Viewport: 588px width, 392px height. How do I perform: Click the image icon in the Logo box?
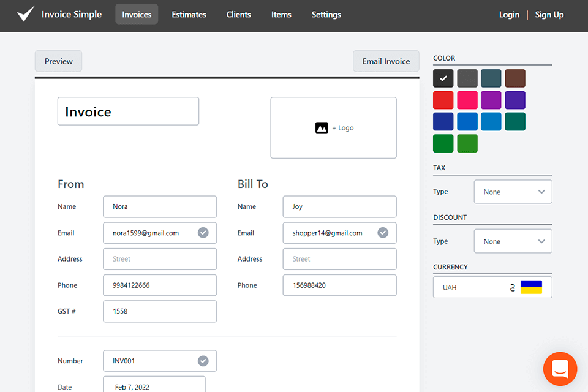(322, 128)
